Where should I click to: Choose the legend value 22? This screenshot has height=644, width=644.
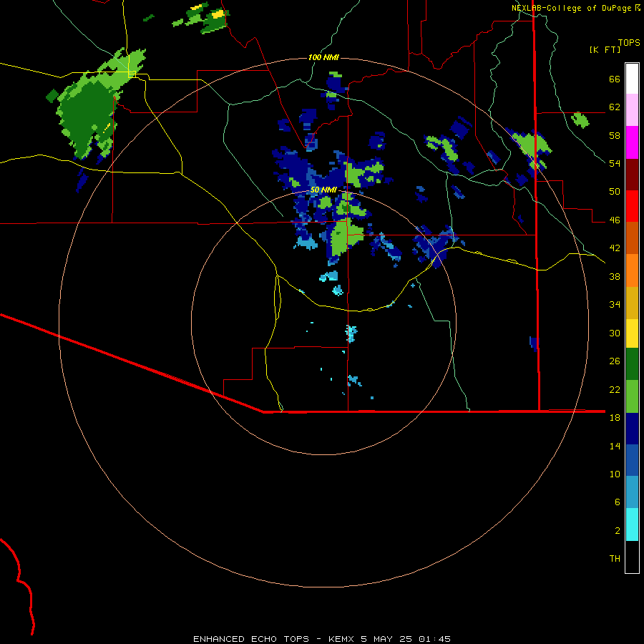click(x=615, y=389)
